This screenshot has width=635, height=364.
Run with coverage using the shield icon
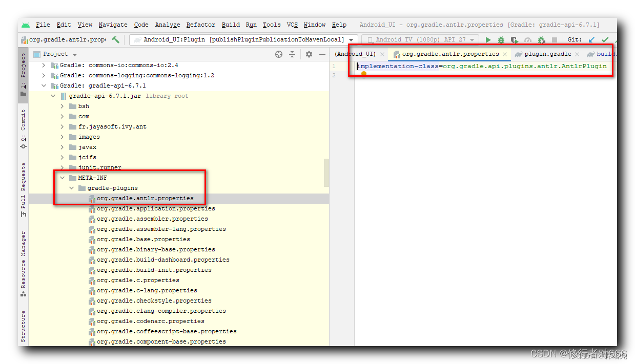point(515,39)
